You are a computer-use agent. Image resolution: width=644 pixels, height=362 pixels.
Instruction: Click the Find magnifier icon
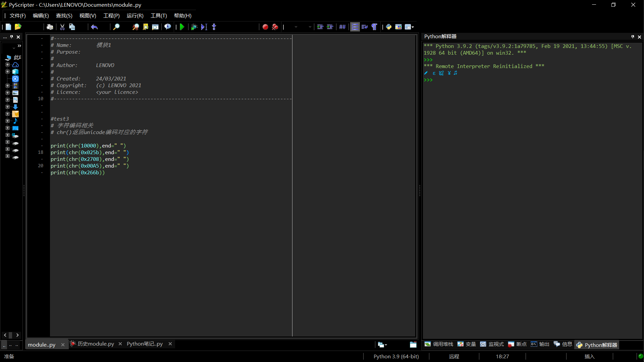(x=116, y=27)
